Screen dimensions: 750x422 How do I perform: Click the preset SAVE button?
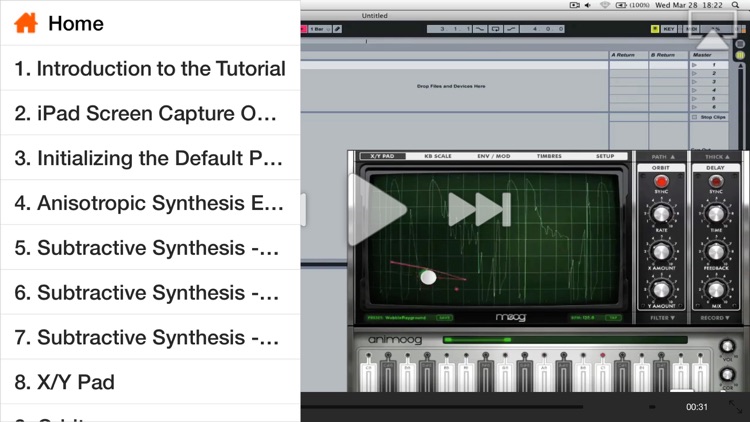pyautogui.click(x=444, y=318)
